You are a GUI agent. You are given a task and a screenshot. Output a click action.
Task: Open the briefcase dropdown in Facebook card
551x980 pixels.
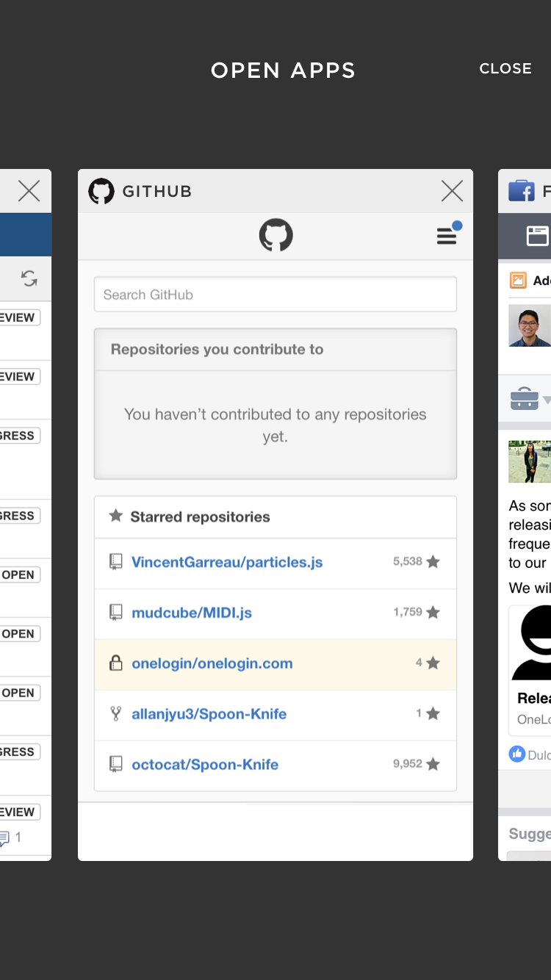tap(530, 400)
